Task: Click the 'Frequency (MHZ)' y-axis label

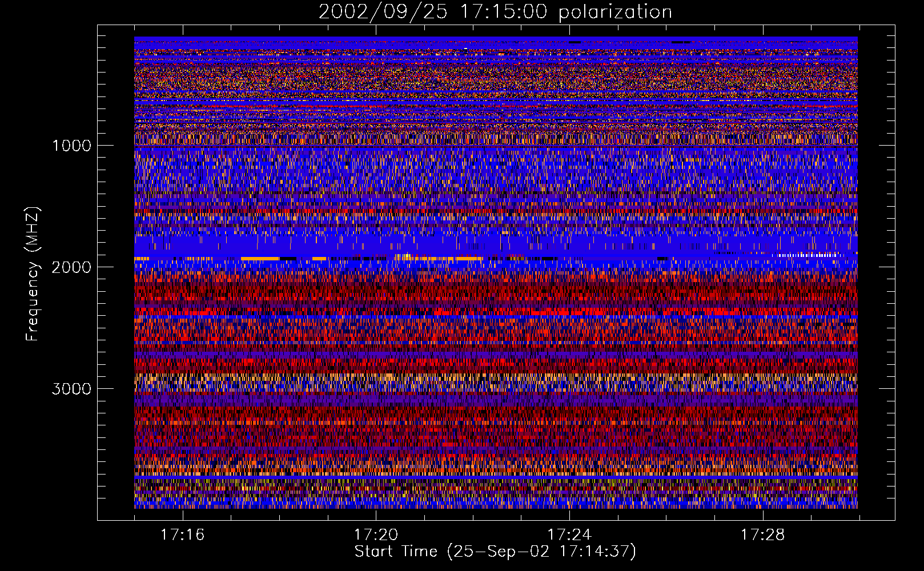Action: 33,274
